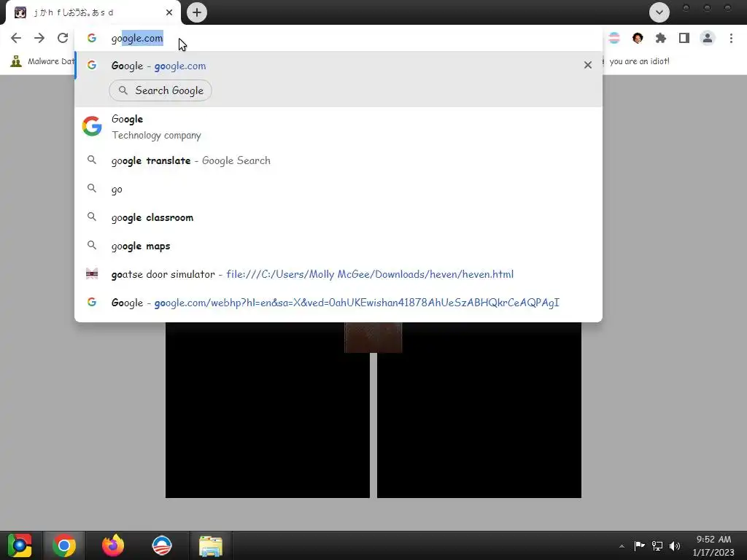747x560 pixels.
Task: Open the Extensions puzzle icon
Action: click(661, 38)
